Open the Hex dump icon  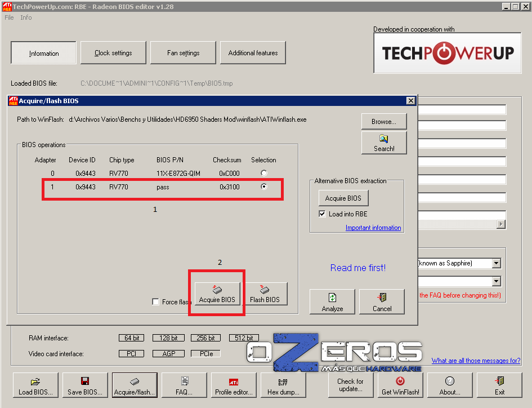(x=283, y=382)
